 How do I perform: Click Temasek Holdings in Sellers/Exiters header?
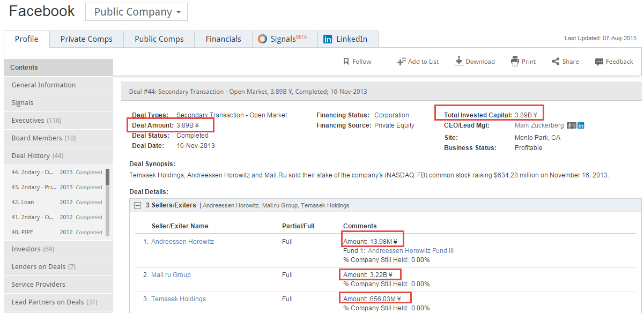325,205
